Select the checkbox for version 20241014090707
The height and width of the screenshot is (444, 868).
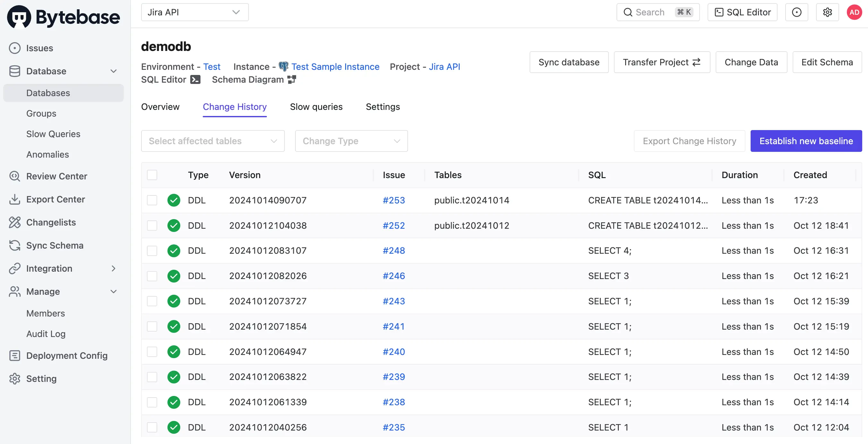tap(152, 200)
